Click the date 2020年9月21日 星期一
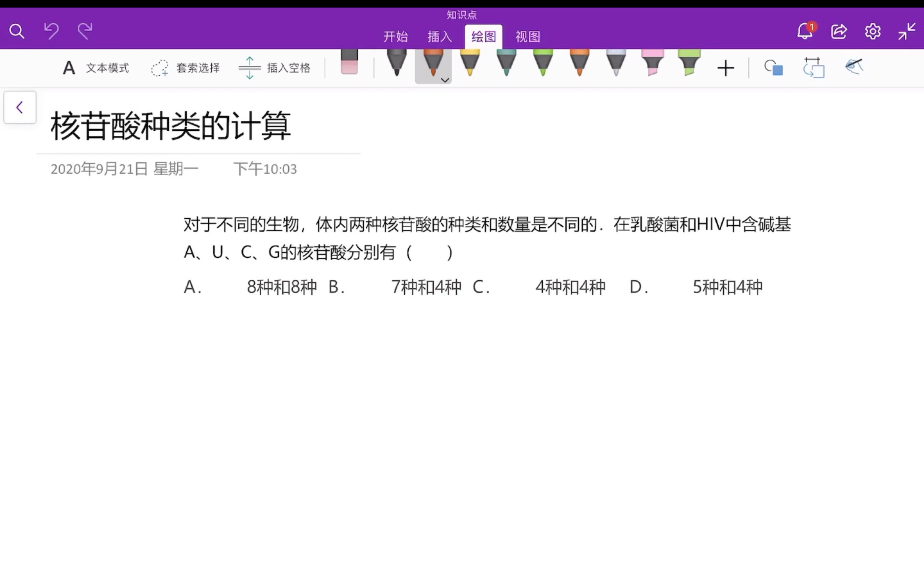924x579 pixels. click(x=124, y=169)
